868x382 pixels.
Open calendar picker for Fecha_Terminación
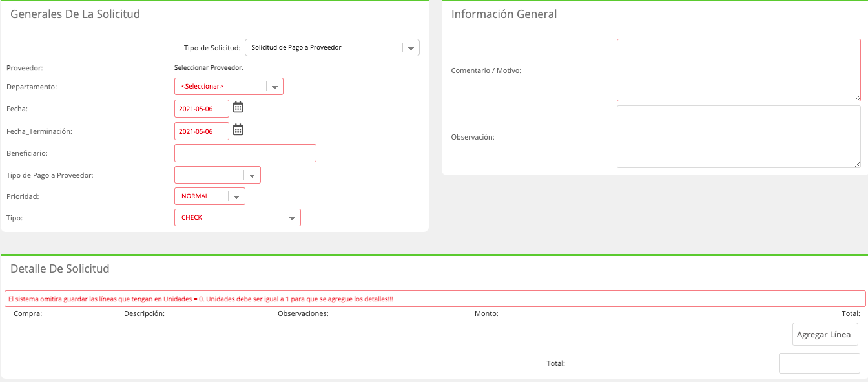[x=238, y=130]
